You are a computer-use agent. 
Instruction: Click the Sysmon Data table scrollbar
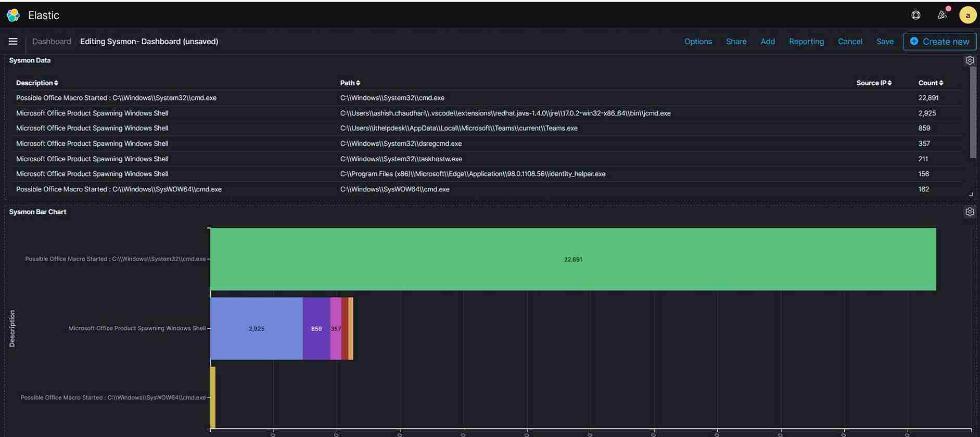pyautogui.click(x=973, y=112)
